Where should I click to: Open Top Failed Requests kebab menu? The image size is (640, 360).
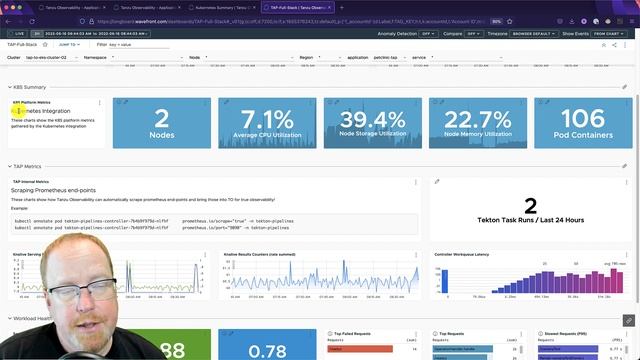[416, 334]
